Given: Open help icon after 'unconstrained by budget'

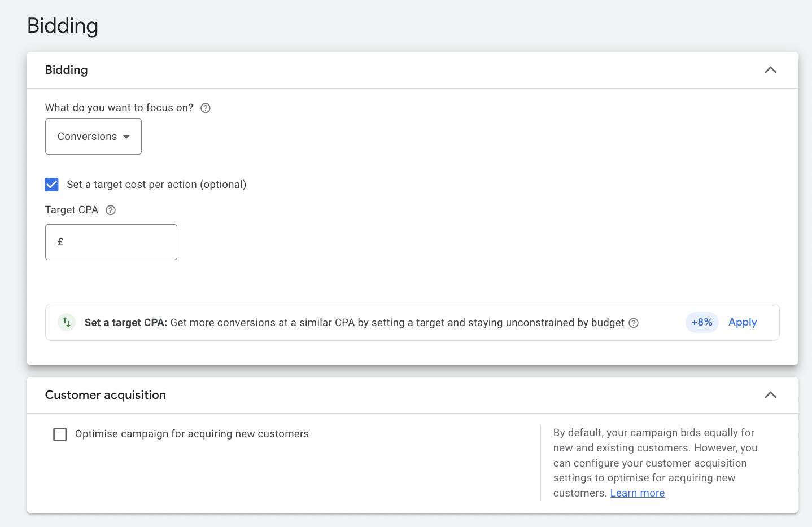Looking at the screenshot, I should [634, 323].
